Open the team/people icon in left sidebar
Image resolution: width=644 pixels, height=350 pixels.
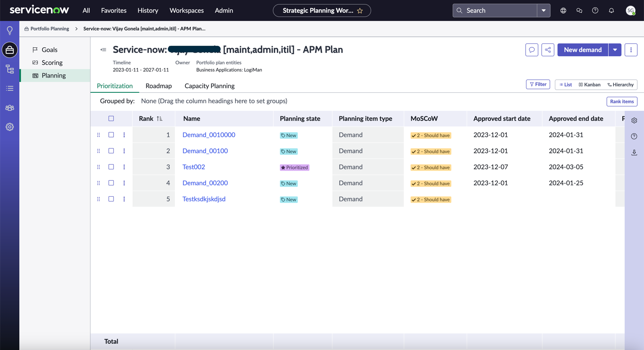(10, 108)
